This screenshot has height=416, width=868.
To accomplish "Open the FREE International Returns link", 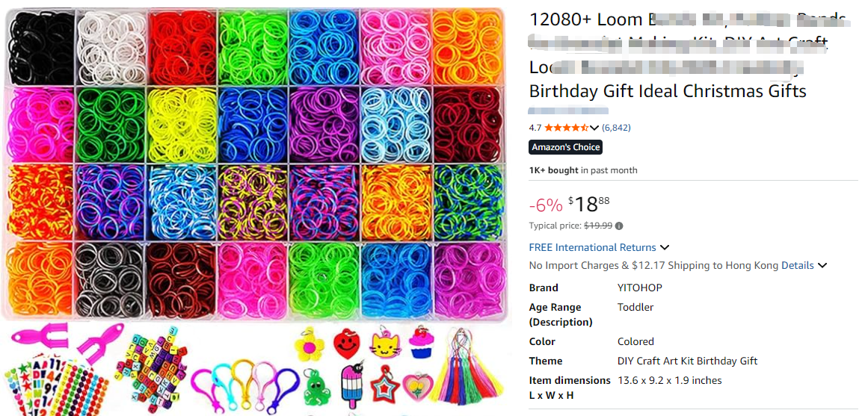I will pyautogui.click(x=592, y=247).
